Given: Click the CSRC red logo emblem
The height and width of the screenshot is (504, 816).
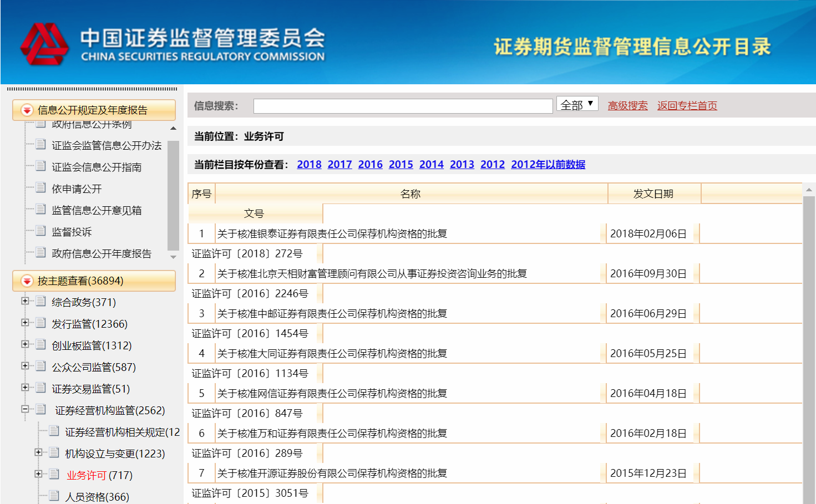Looking at the screenshot, I should (44, 44).
